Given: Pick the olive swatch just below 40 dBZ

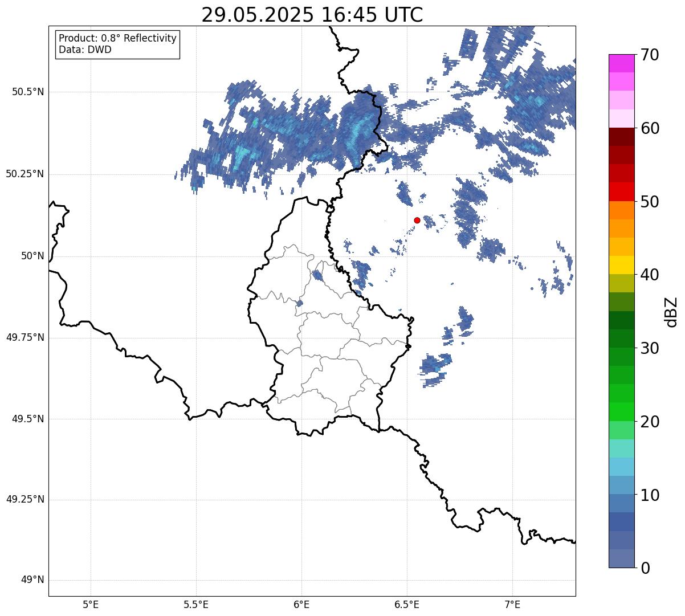Looking at the screenshot, I should click(621, 284).
